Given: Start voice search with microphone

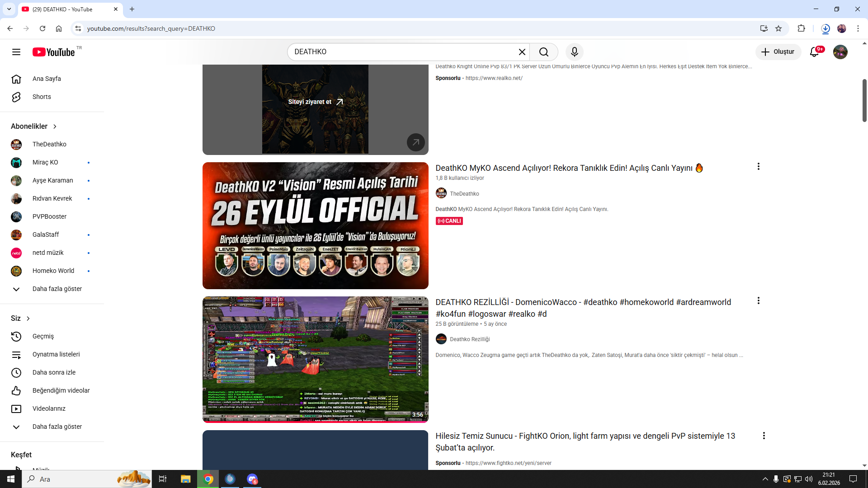Looking at the screenshot, I should tap(575, 52).
